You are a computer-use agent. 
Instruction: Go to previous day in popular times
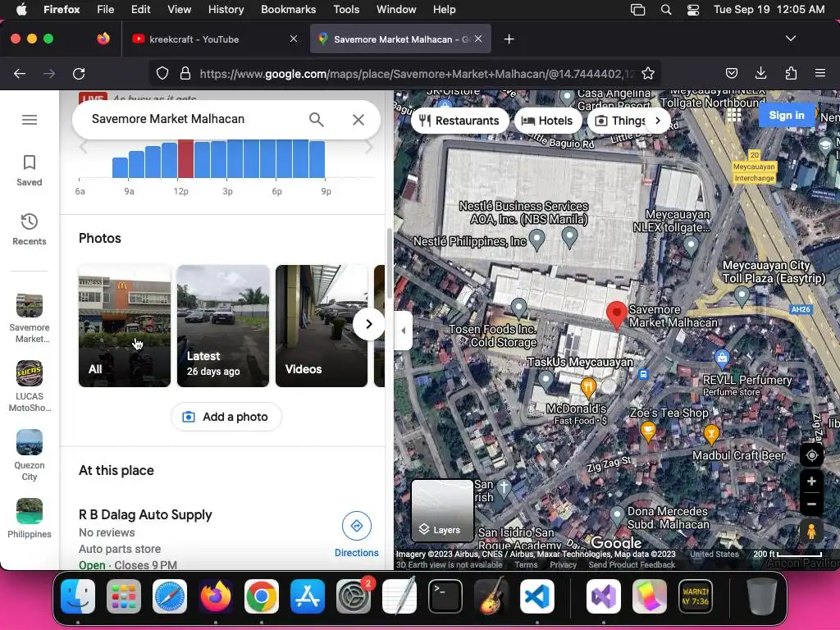pyautogui.click(x=84, y=147)
